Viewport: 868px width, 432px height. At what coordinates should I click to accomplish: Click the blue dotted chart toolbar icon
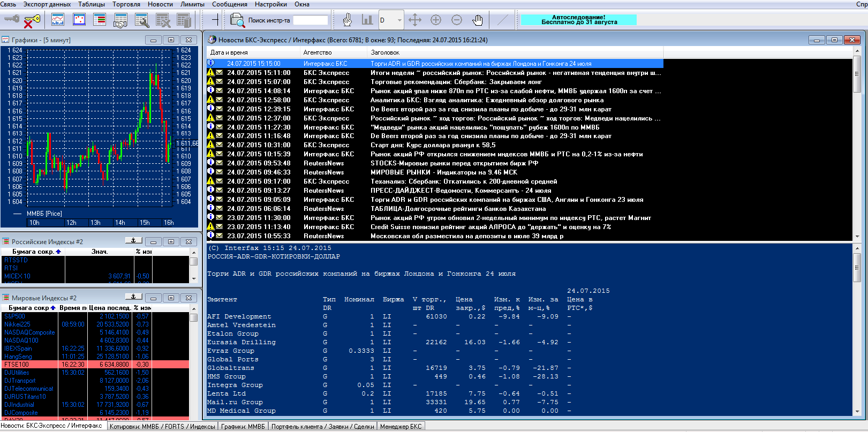pos(79,20)
